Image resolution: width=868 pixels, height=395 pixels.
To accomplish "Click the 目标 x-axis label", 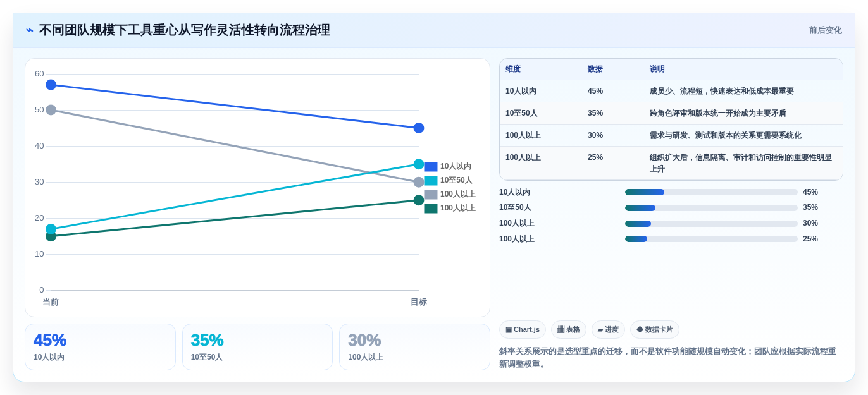I will tap(419, 302).
